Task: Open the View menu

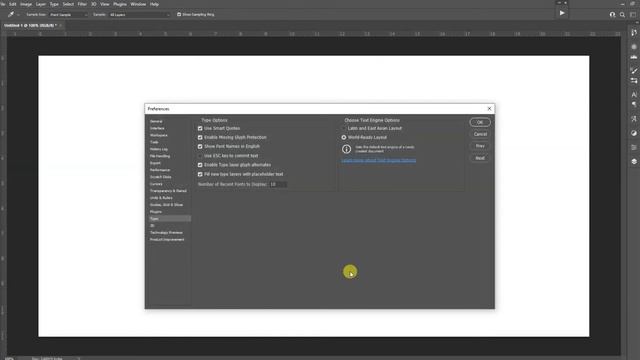Action: pos(104,4)
